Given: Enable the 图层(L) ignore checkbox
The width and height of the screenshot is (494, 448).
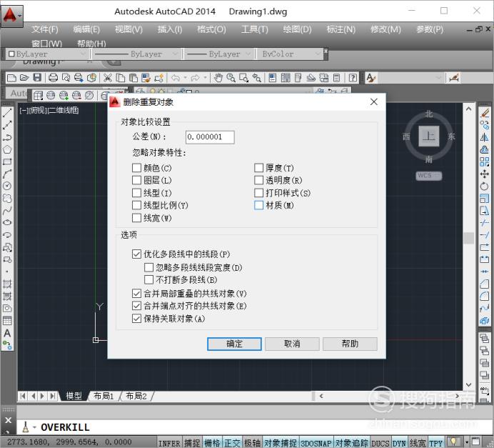Looking at the screenshot, I should click(136, 180).
